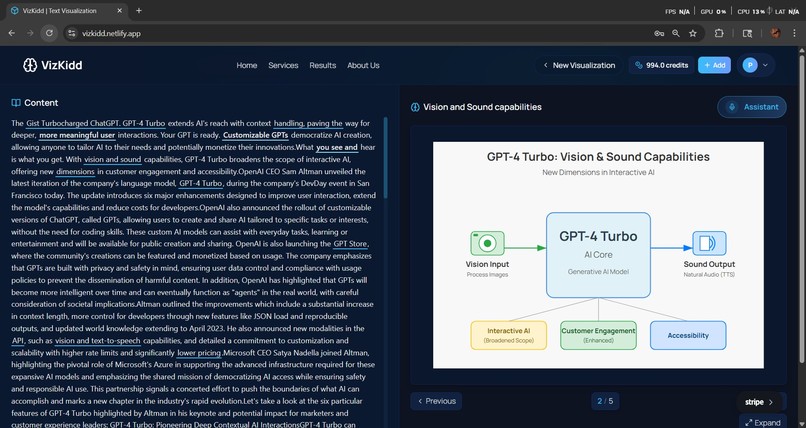Close the VizKidd Text Visualization tab
The image size is (806, 428).
pyautogui.click(x=120, y=10)
